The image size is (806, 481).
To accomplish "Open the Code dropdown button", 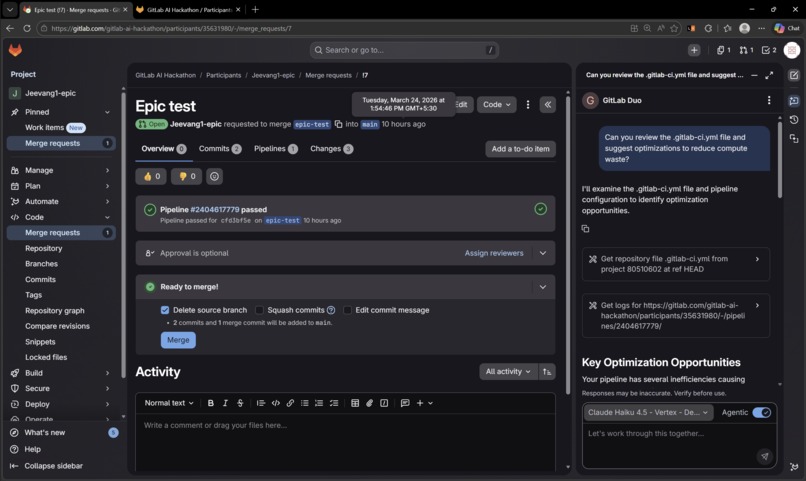I will click(497, 104).
